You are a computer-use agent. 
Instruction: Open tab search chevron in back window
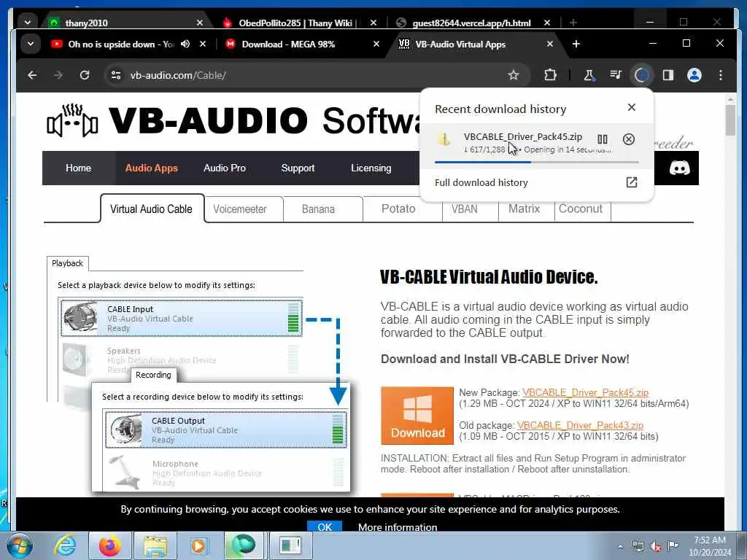click(x=28, y=23)
